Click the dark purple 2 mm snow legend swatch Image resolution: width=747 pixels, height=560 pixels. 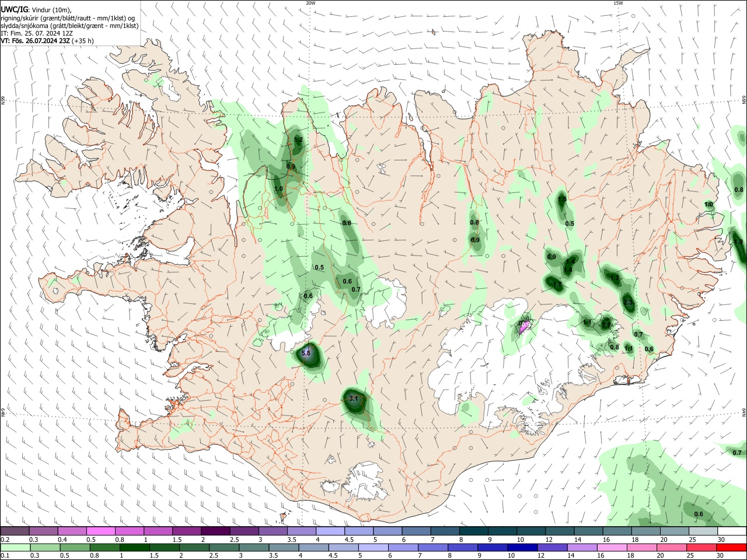point(215,531)
